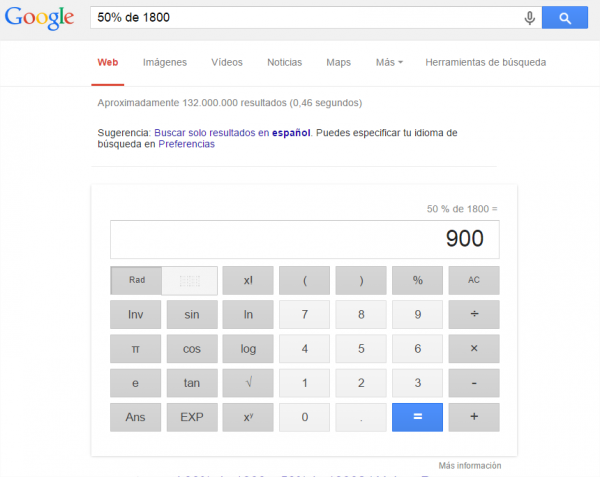
Task: Click the Más información link
Action: (x=469, y=466)
